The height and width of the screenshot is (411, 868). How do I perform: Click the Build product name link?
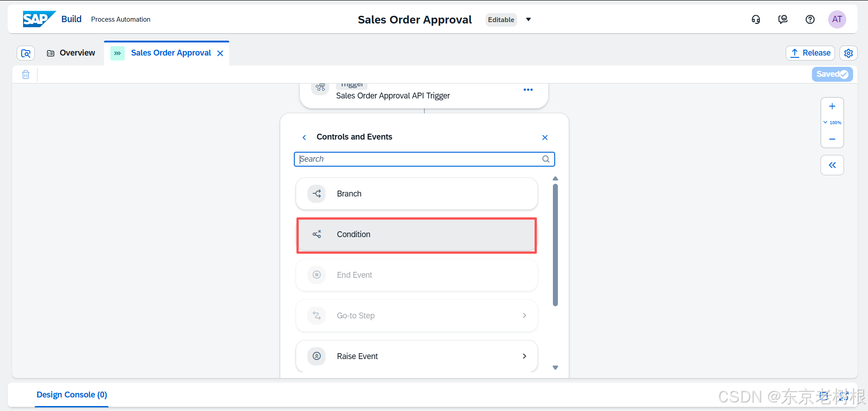pos(71,19)
